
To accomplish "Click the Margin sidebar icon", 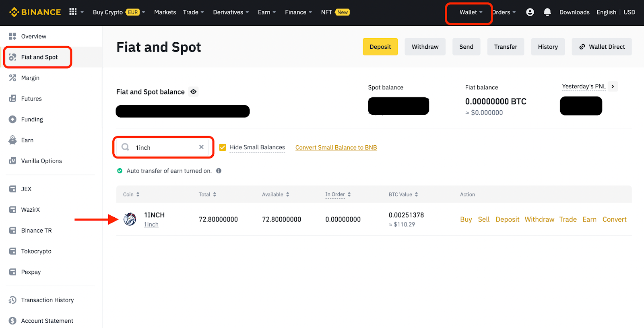I will [12, 78].
